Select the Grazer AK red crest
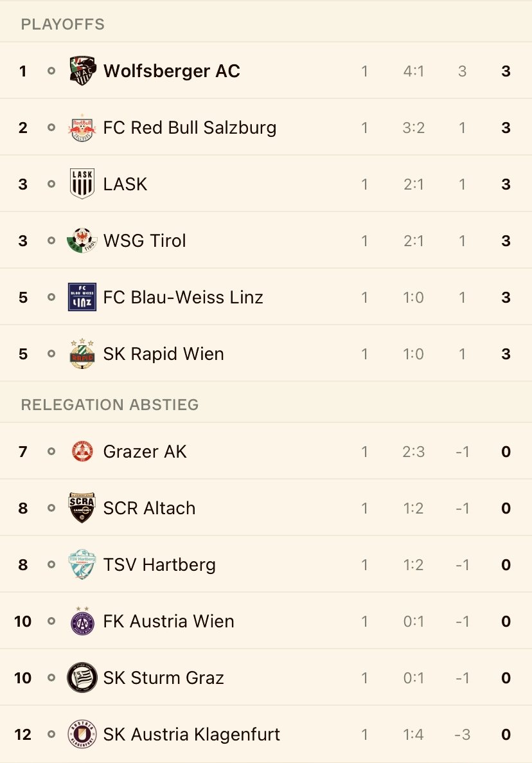Screen dimensions: 532x763 [x=82, y=452]
